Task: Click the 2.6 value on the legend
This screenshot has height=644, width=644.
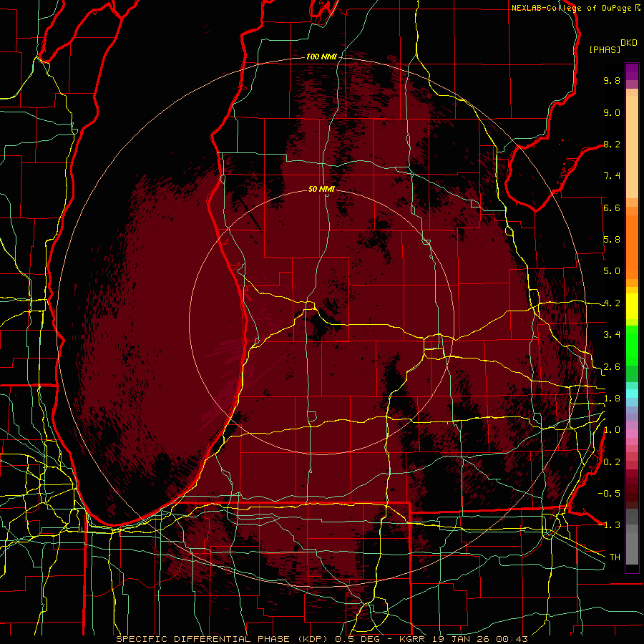Action: [612, 367]
